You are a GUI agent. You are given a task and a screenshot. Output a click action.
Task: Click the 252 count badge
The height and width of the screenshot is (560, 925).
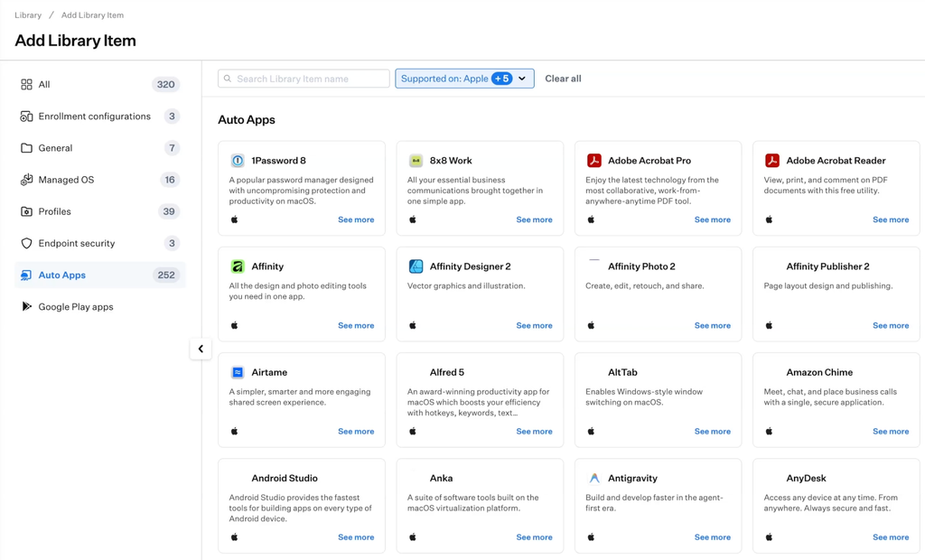(x=166, y=275)
